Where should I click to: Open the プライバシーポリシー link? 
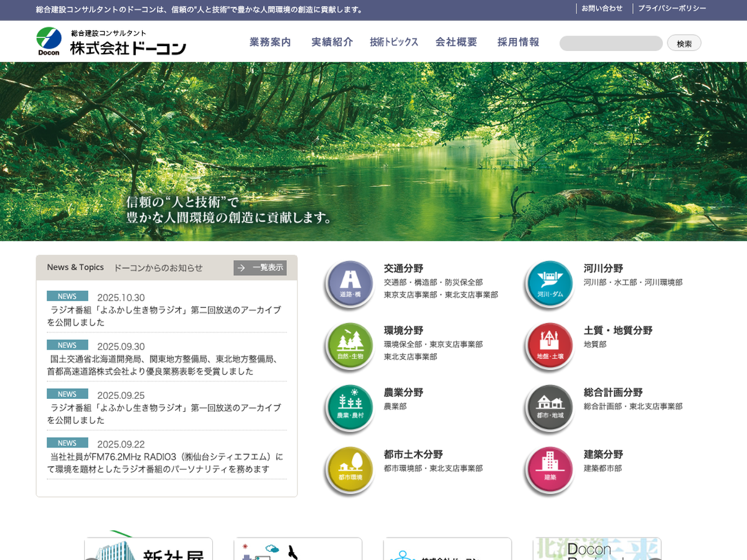click(672, 9)
